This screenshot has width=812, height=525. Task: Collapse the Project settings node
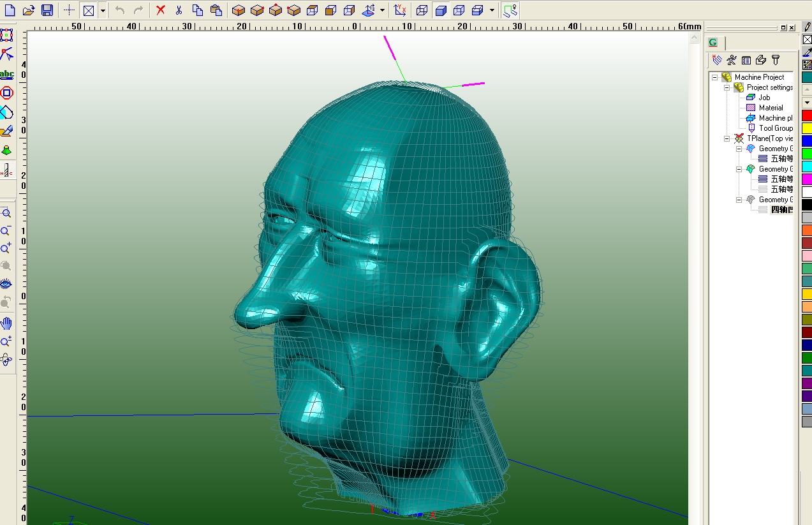point(727,87)
